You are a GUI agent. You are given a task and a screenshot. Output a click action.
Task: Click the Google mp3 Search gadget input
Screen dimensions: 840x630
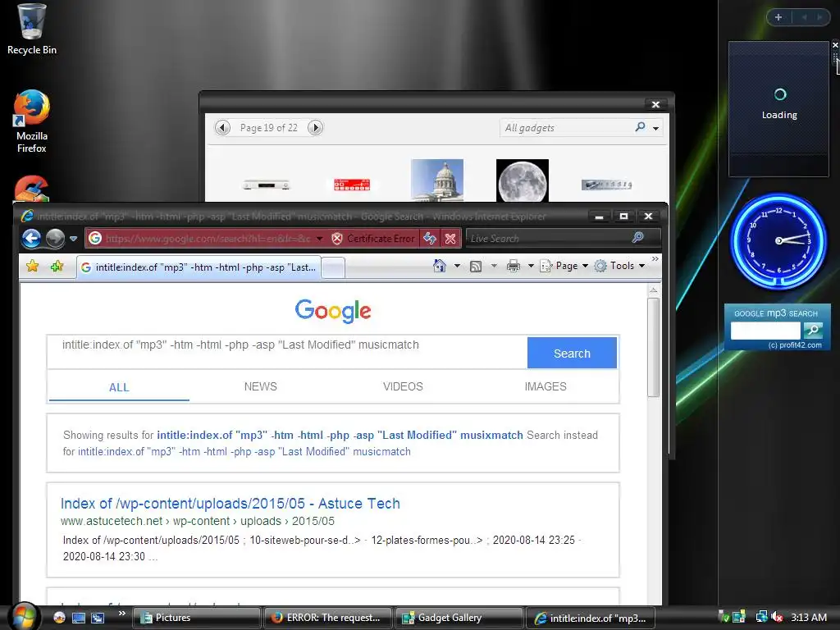765,331
